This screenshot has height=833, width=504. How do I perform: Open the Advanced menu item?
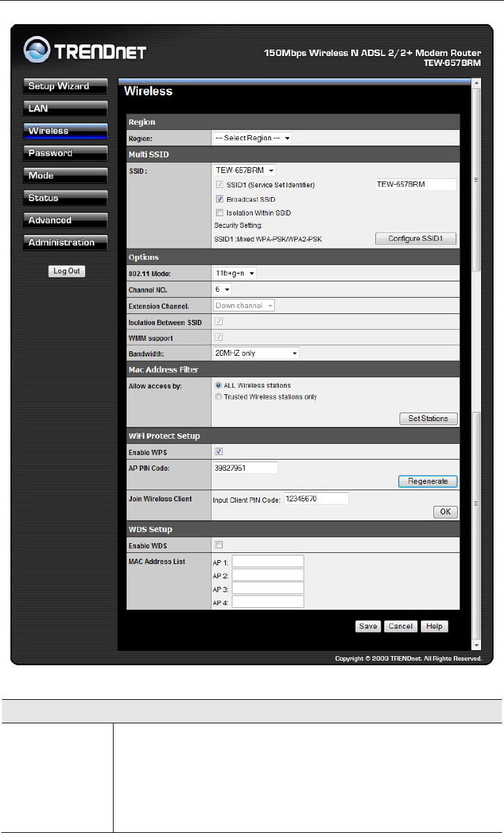(x=65, y=221)
